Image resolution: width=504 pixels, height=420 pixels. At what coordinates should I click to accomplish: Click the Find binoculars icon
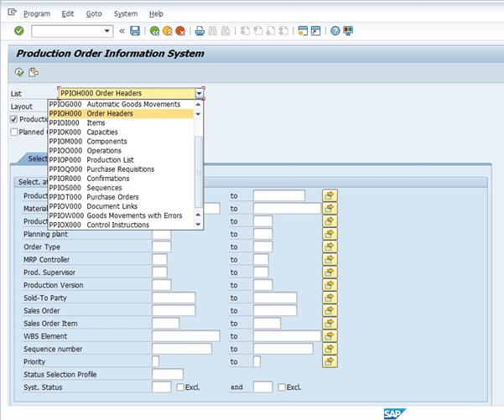[x=213, y=31]
